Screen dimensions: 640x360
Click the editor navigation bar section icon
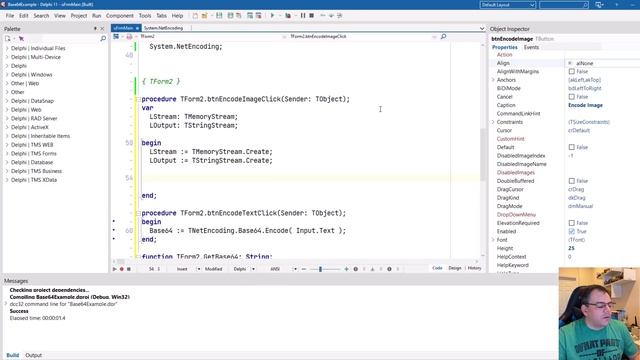point(116,37)
